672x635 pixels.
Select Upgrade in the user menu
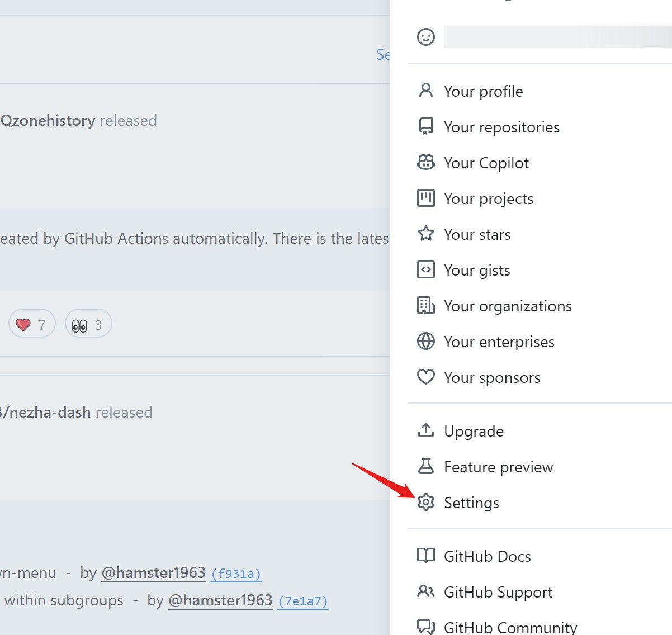pos(474,432)
